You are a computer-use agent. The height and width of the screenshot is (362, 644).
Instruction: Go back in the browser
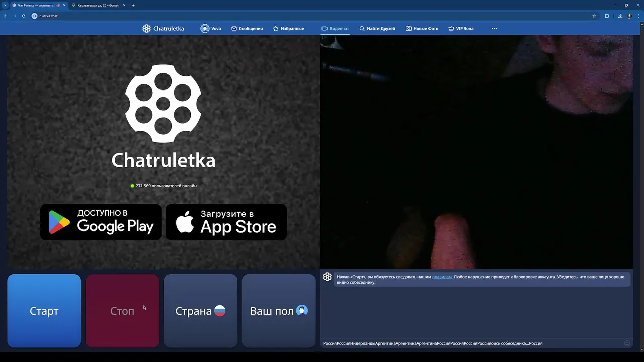6,16
